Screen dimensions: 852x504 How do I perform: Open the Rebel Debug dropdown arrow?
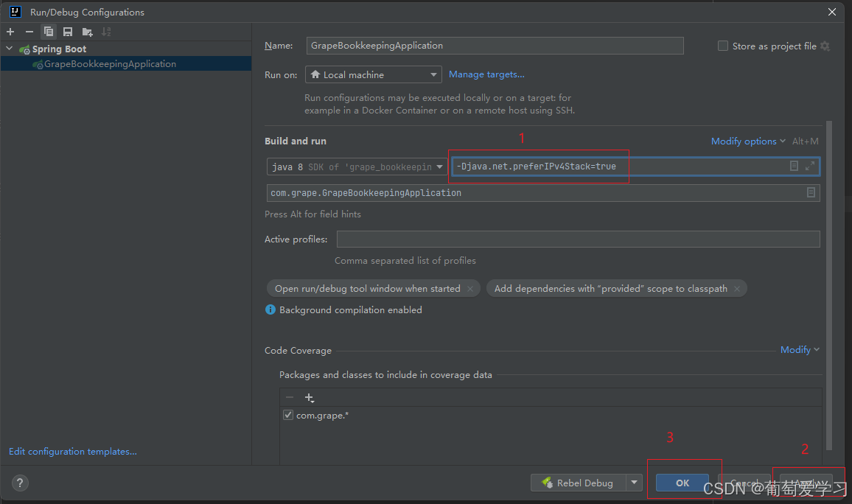634,483
